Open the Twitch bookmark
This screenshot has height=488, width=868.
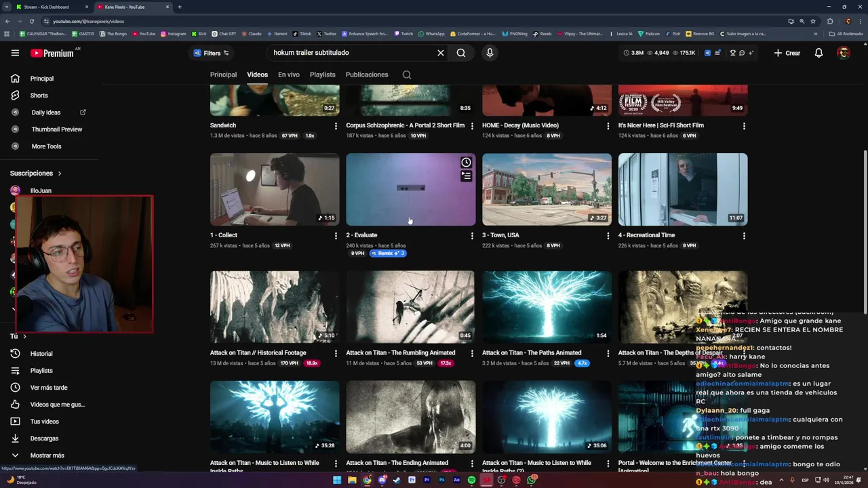[403, 33]
